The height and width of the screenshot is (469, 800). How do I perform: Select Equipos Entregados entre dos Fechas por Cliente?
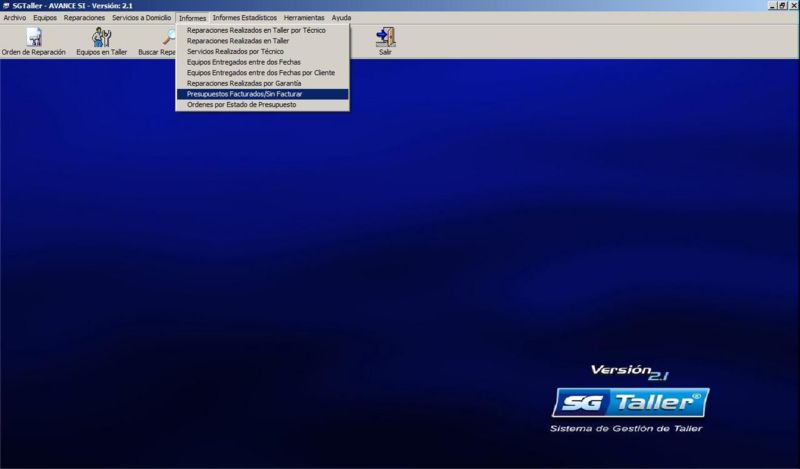pos(262,73)
